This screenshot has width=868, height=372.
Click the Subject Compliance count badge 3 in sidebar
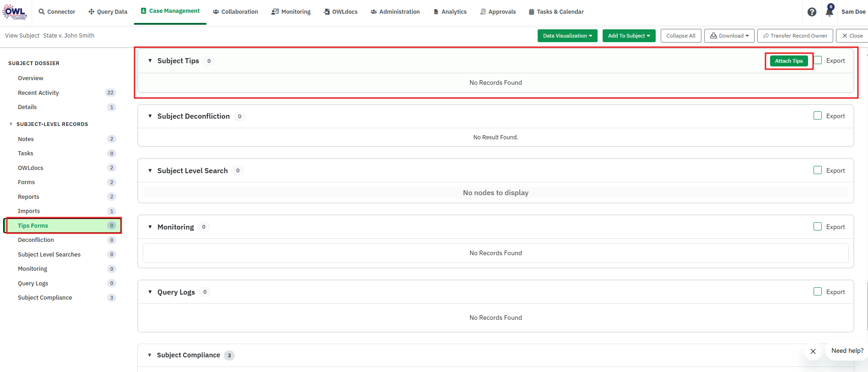(111, 298)
